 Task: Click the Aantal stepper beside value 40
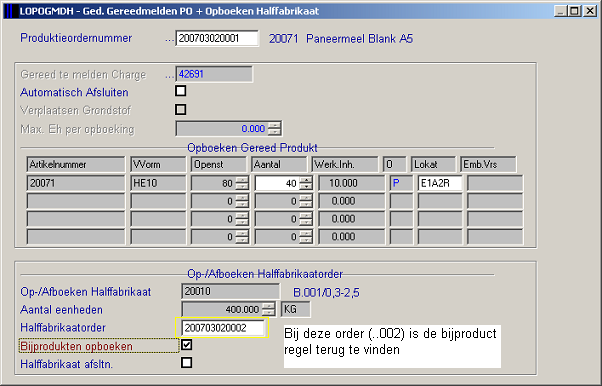(306, 183)
